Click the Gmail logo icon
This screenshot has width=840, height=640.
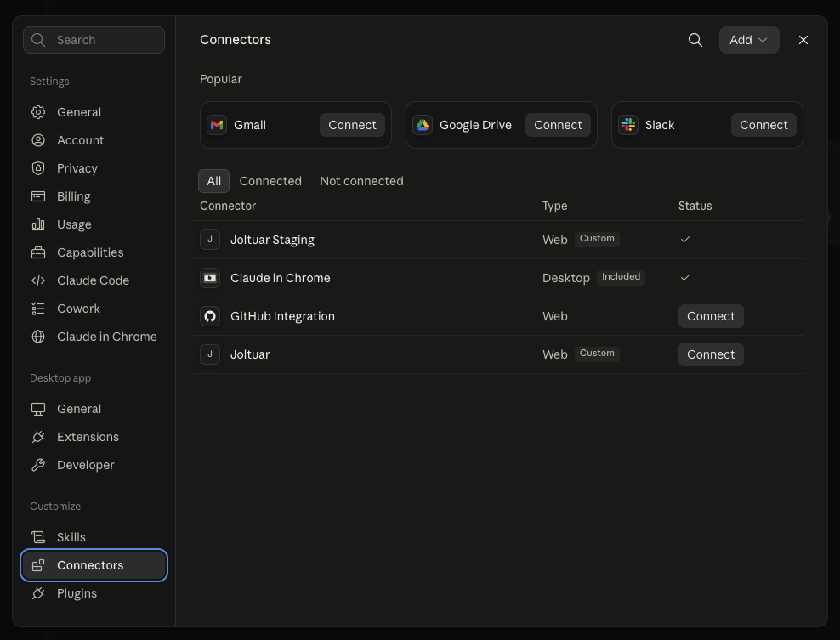click(x=217, y=125)
